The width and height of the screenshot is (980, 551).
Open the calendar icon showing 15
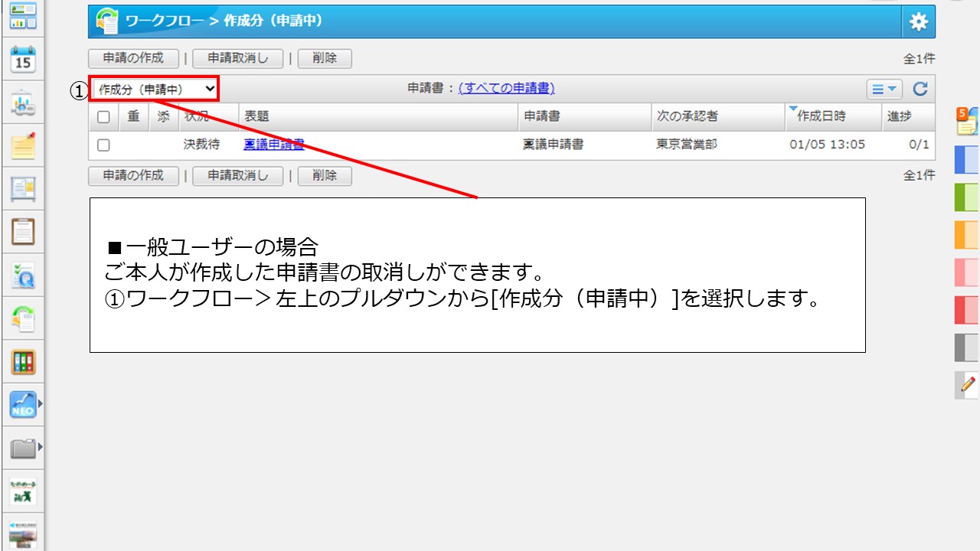[23, 59]
